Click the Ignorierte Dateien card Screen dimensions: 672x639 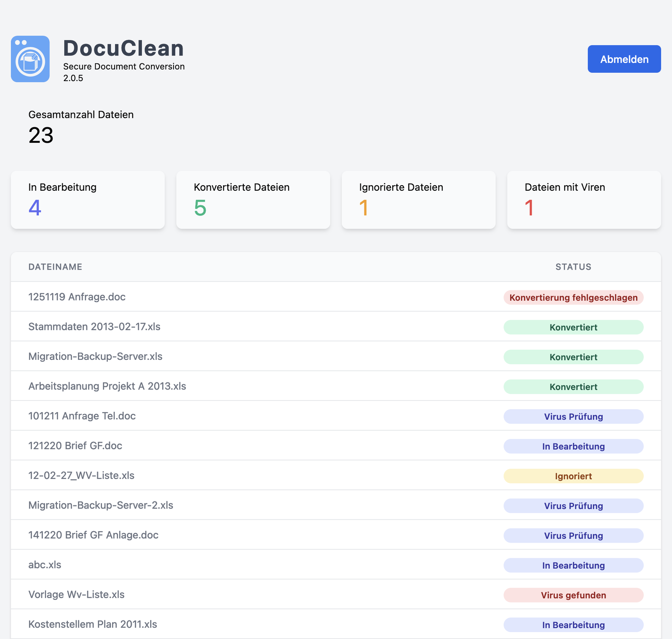419,200
